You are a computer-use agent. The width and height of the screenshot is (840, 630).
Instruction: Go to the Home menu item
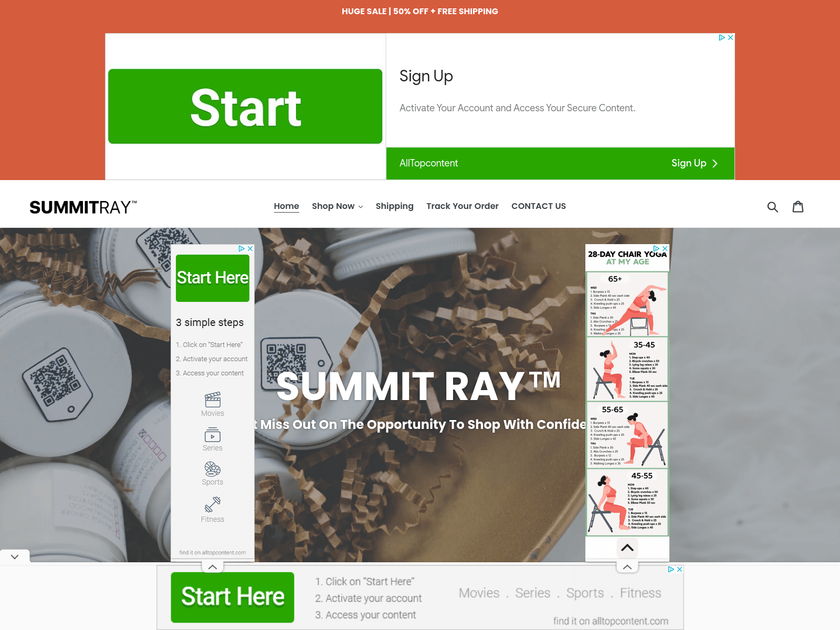(x=287, y=206)
